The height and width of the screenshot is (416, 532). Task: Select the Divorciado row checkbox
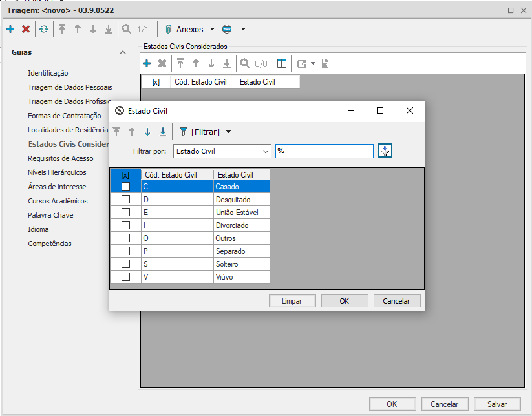(126, 225)
